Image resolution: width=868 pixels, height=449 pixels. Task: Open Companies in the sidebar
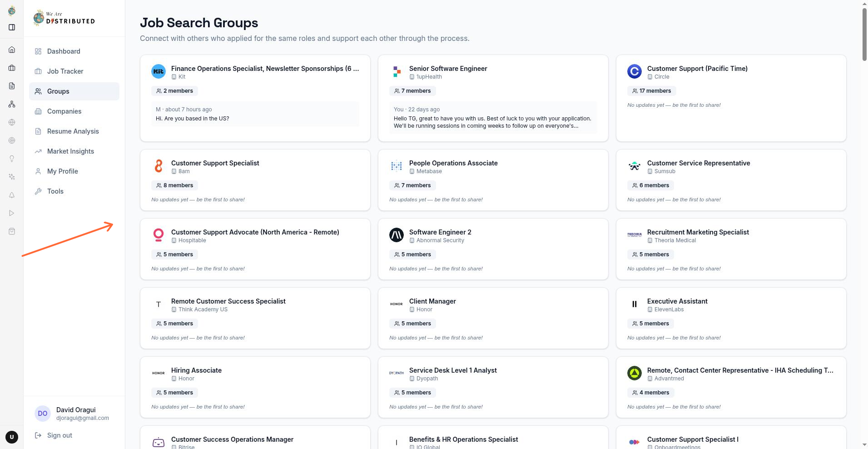click(x=74, y=111)
